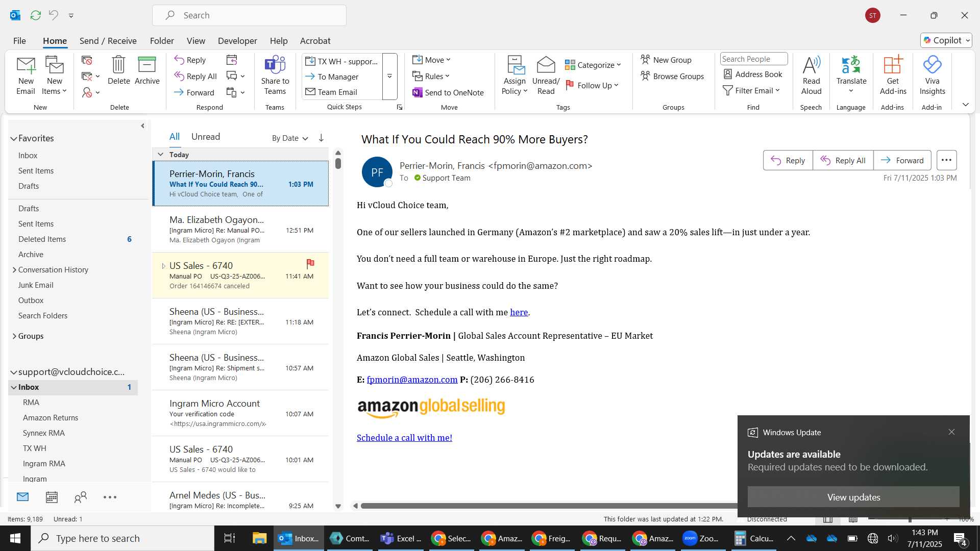Follow the 'Schedule a call with me!' link
Image resolution: width=980 pixels, height=551 pixels.
[404, 438]
